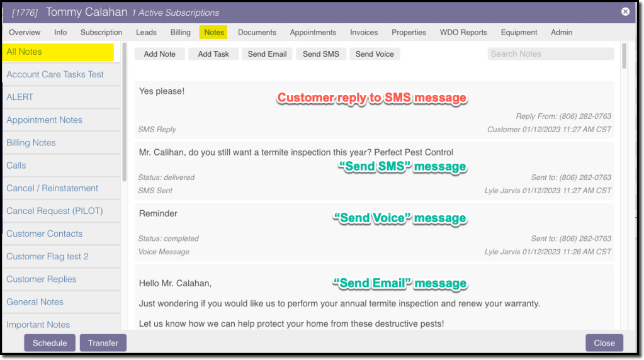Screen dimensions: 644x360
Task: Click the purple Close button
Action: click(x=604, y=343)
